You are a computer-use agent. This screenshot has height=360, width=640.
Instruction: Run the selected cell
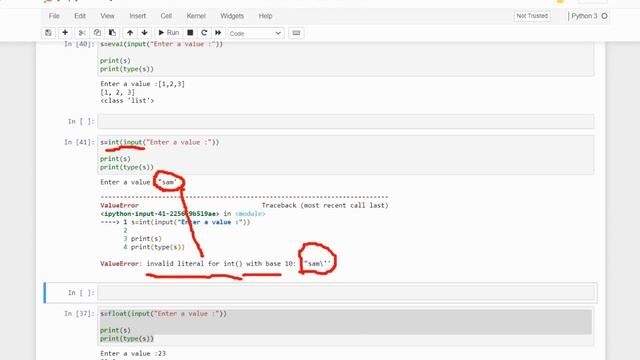coord(168,33)
